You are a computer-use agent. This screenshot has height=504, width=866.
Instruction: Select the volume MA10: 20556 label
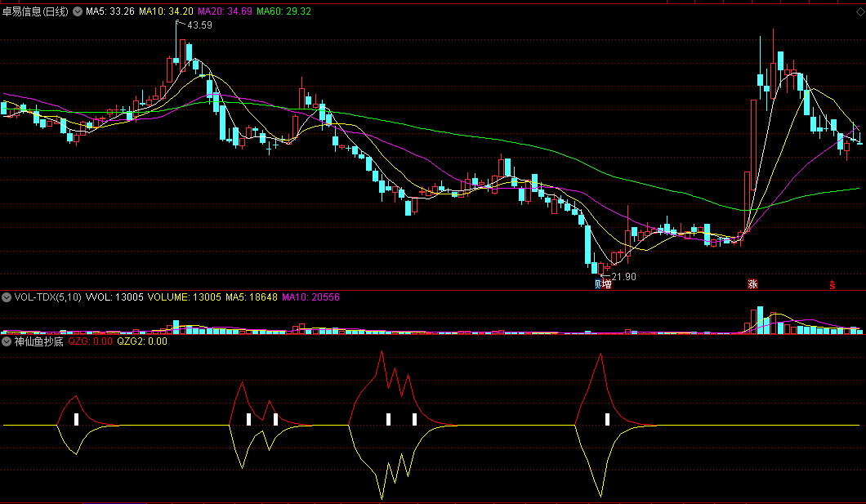coord(310,297)
